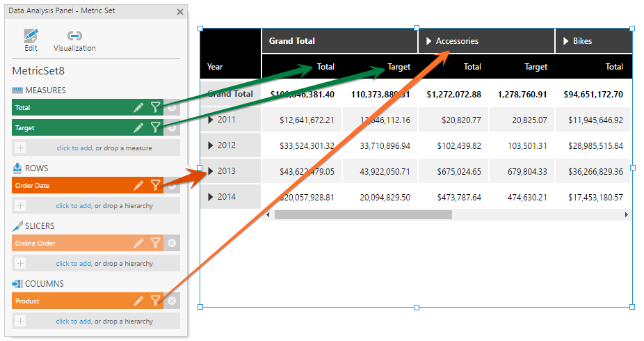Click 'click to add' link for measures
This screenshot has height=341, width=644.
coord(74,148)
